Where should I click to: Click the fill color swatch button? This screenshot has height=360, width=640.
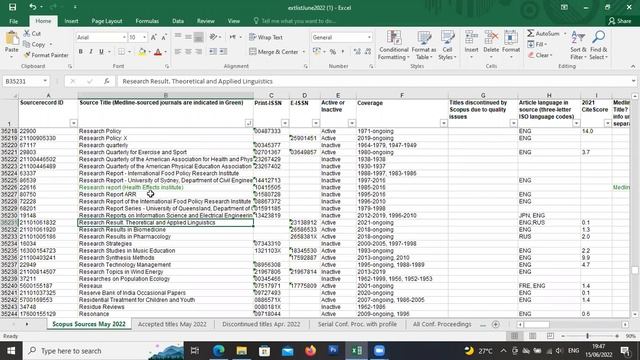[x=142, y=52]
